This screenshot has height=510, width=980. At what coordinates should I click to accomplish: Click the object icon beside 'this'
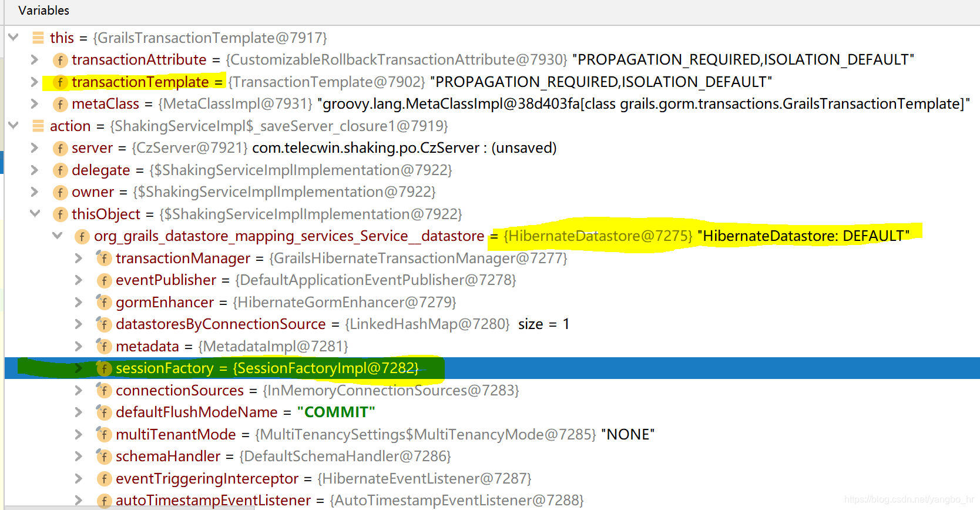[38, 38]
